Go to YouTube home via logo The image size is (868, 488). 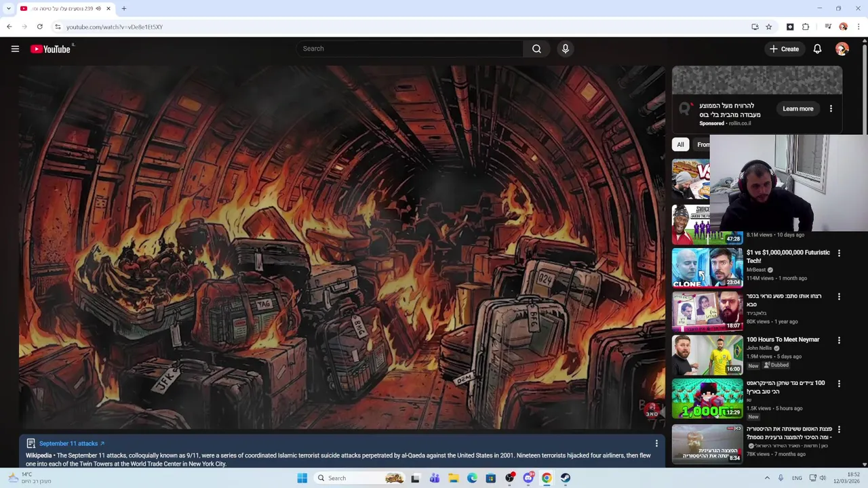click(x=51, y=49)
